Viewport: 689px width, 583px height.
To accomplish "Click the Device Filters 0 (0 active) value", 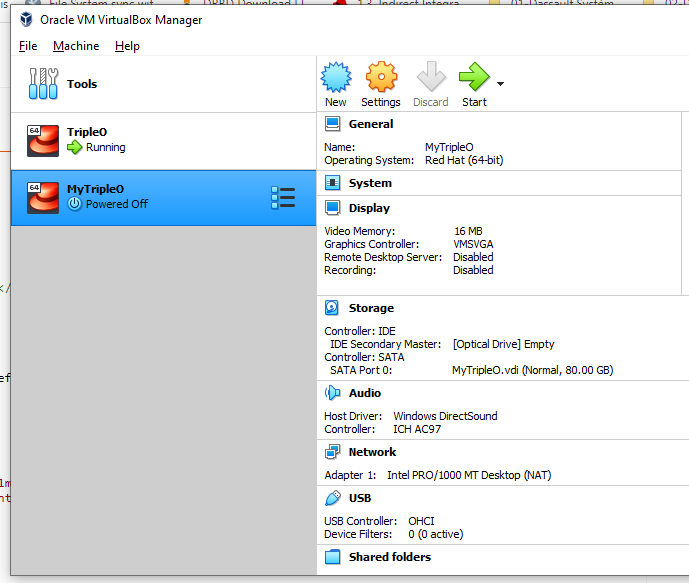I will pos(436,534).
